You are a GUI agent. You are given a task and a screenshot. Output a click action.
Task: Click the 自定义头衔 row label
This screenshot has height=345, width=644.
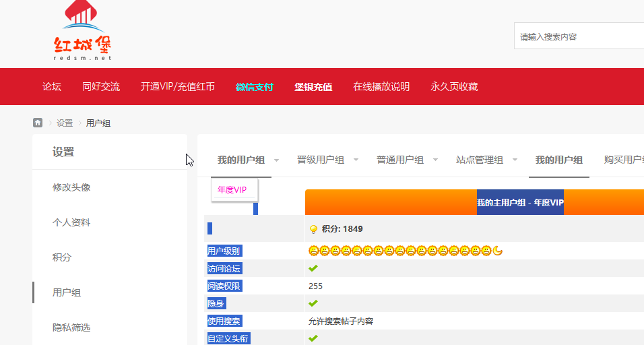click(x=229, y=338)
